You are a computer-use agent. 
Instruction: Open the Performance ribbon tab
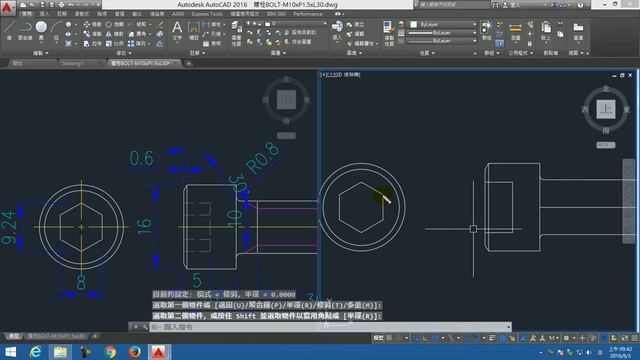click(x=308, y=14)
